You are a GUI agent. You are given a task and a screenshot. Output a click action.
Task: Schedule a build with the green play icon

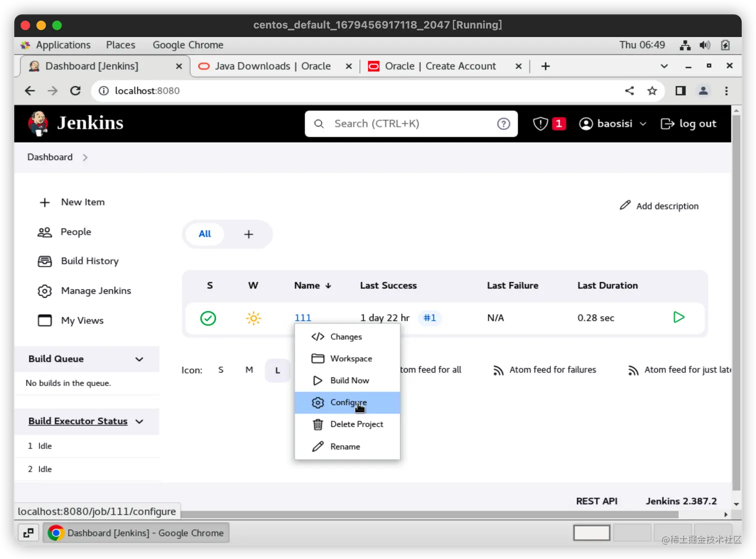point(678,317)
